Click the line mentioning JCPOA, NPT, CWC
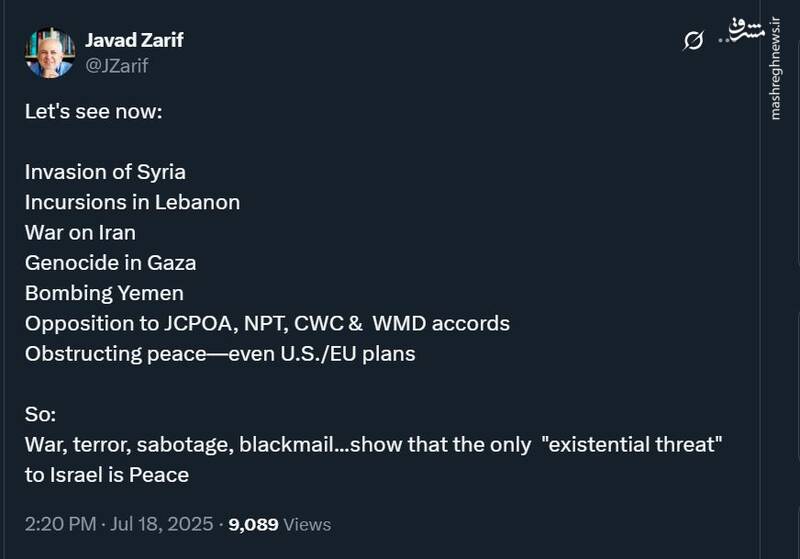 pos(267,324)
